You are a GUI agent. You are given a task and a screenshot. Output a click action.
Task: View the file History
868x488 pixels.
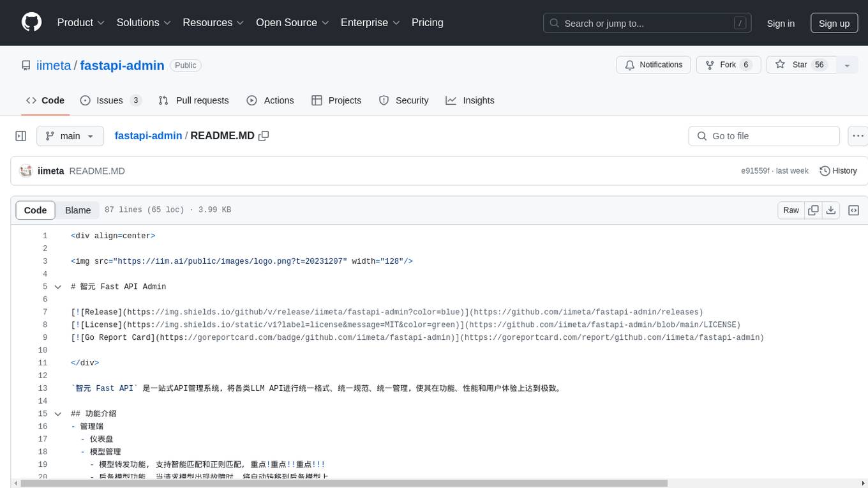[x=838, y=171]
